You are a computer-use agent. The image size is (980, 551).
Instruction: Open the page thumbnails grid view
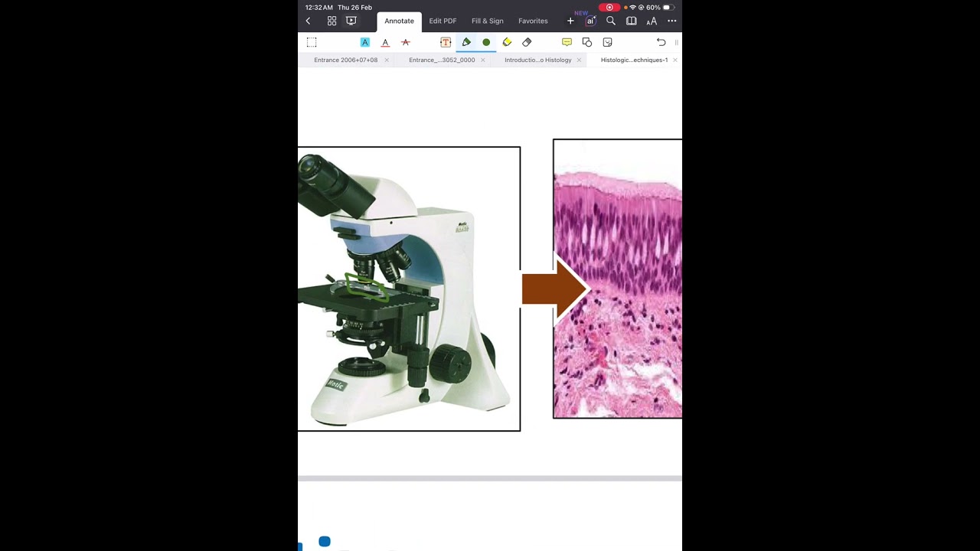tap(332, 21)
